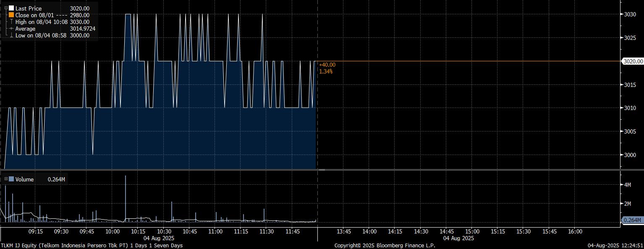
Task: Select the Low on 08/04 marker icon
Action: pyautogui.click(x=11, y=36)
